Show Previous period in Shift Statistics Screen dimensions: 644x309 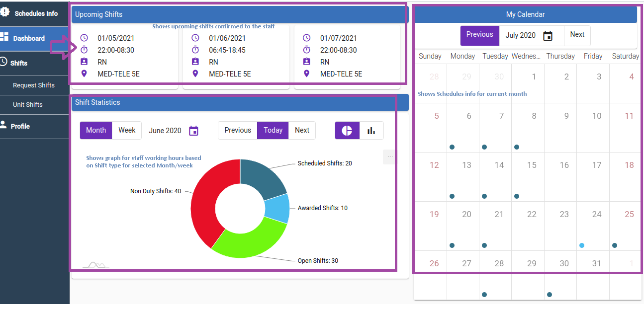coord(238,130)
